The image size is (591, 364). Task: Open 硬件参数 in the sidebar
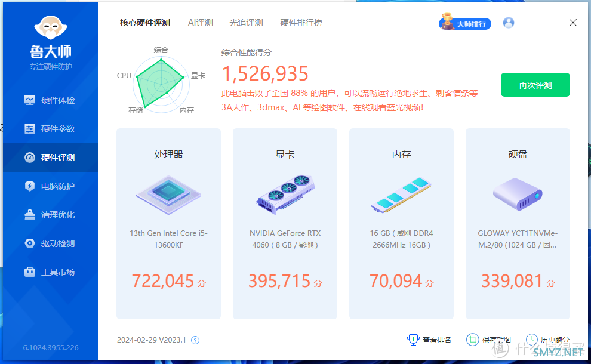(x=51, y=129)
